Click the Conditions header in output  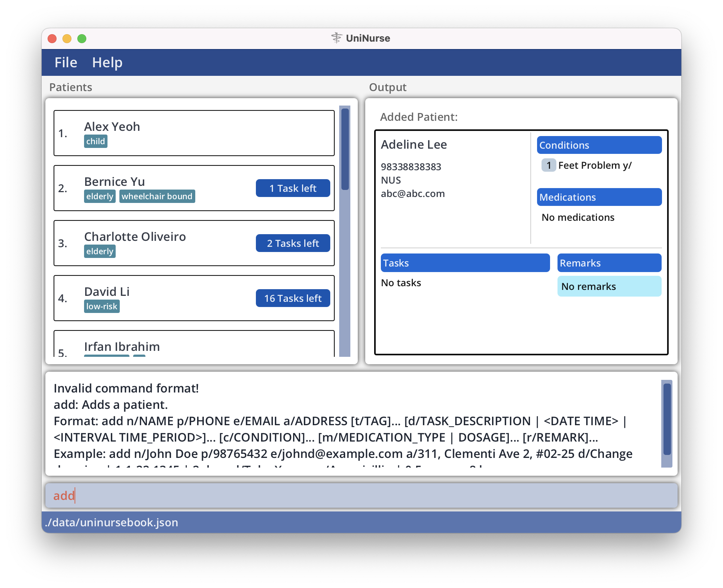[x=599, y=145]
